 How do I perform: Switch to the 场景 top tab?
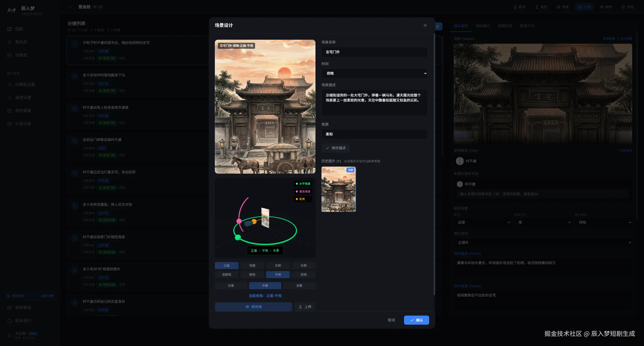(563, 7)
